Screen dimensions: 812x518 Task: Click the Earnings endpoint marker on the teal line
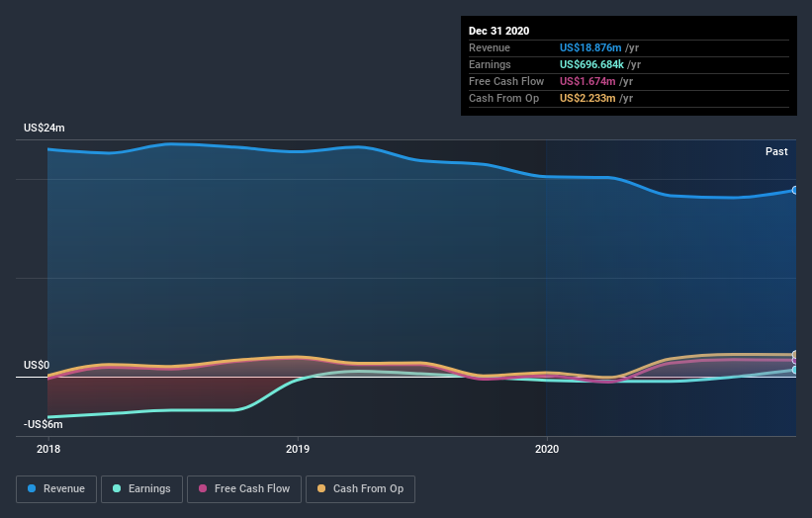pos(794,370)
